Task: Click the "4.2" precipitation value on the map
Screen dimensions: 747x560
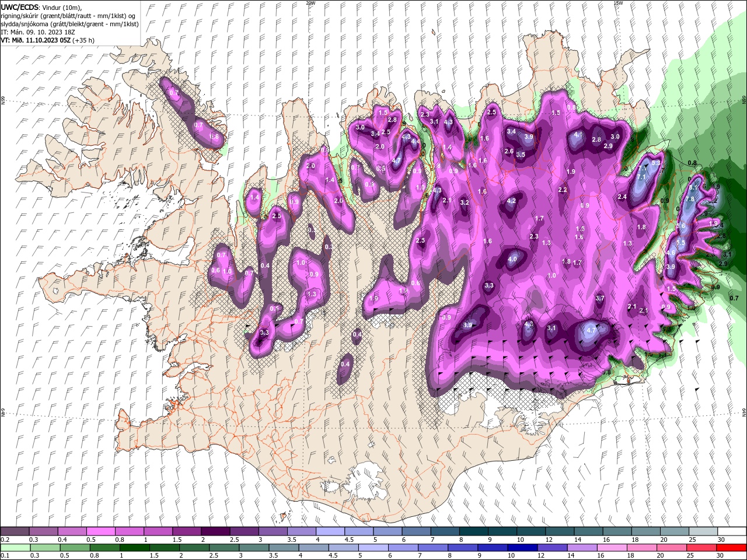Action: 511,201
